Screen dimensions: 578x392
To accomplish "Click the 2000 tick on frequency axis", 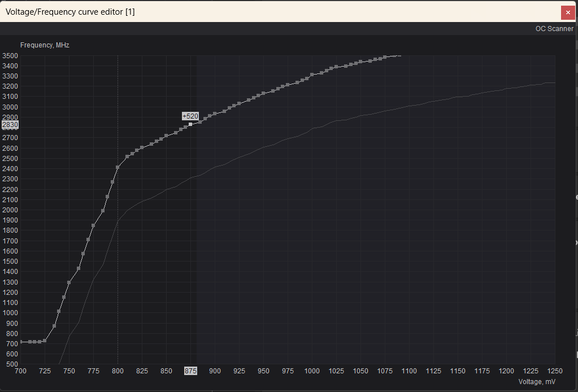I will [x=10, y=210].
